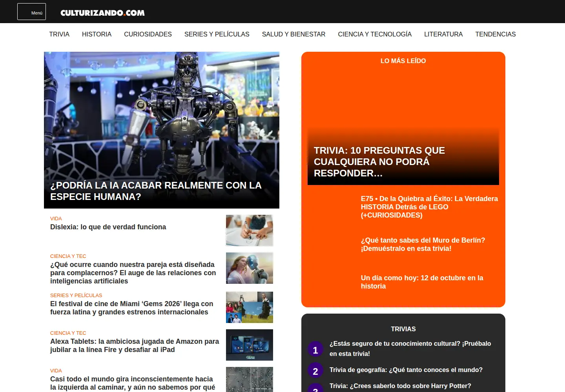565x392 pixels.
Task: Open the Muro de Berlín trivia link
Action: pos(423,244)
